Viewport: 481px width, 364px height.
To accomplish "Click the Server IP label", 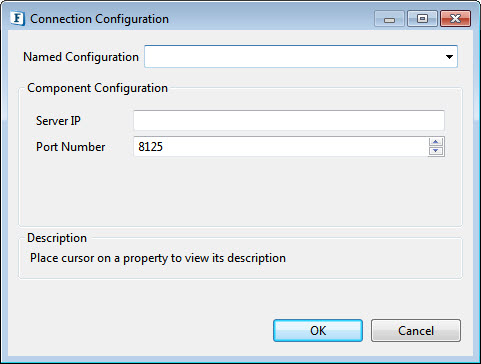I will (x=58, y=121).
